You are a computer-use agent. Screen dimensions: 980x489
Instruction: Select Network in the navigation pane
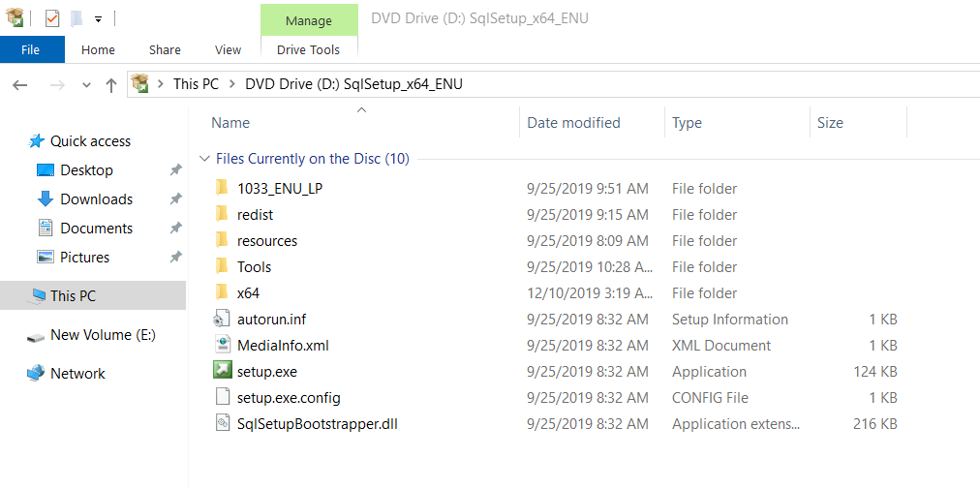pyautogui.click(x=77, y=374)
